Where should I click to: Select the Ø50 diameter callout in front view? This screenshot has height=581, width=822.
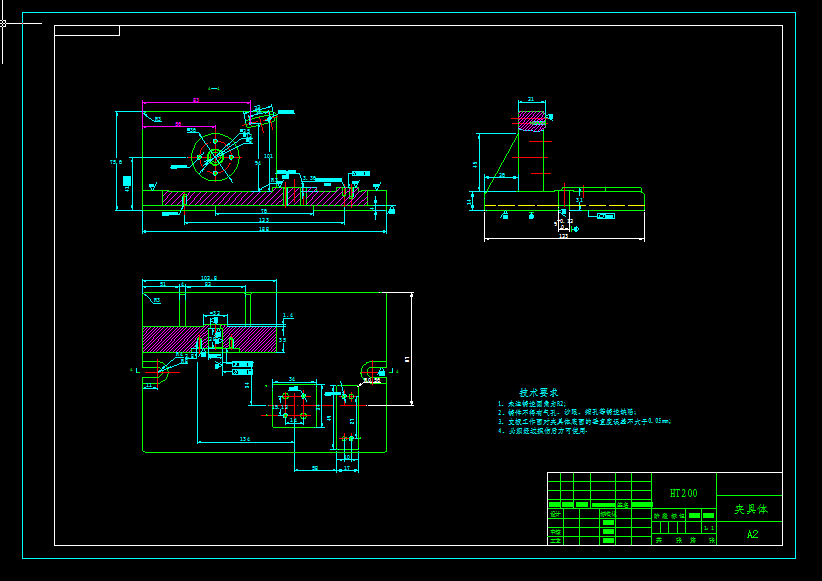tap(191, 130)
